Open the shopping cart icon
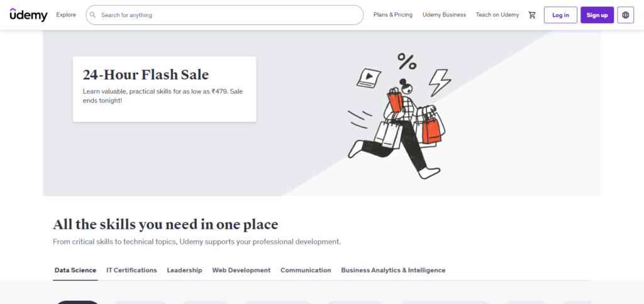The height and width of the screenshot is (304, 644). [532, 15]
